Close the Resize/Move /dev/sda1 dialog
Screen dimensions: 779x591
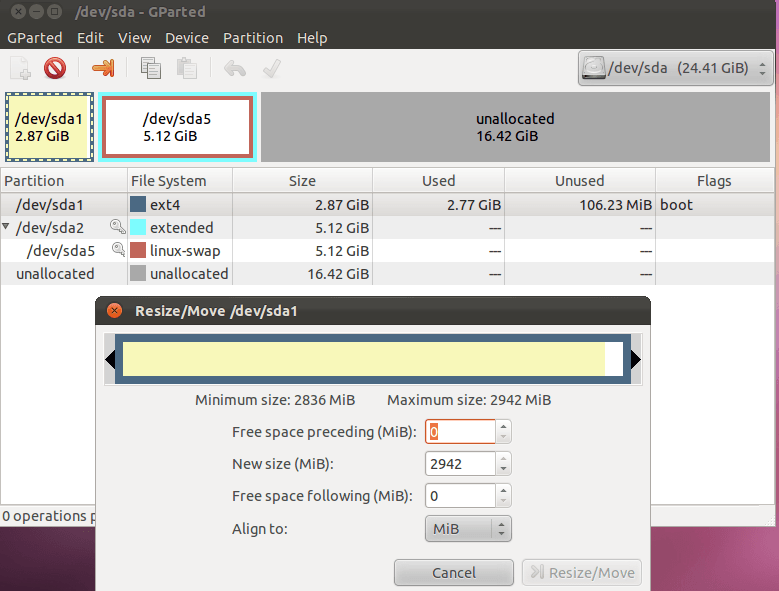pos(114,311)
